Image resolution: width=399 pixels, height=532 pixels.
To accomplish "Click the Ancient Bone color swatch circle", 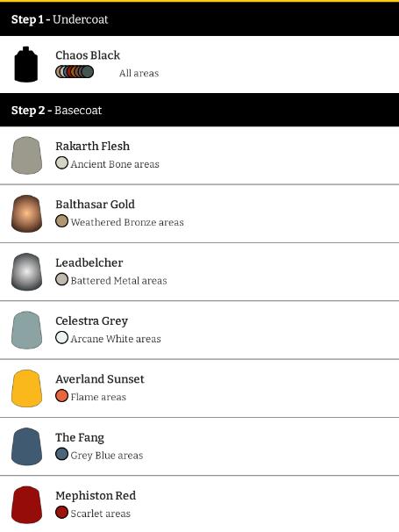I will pos(61,163).
